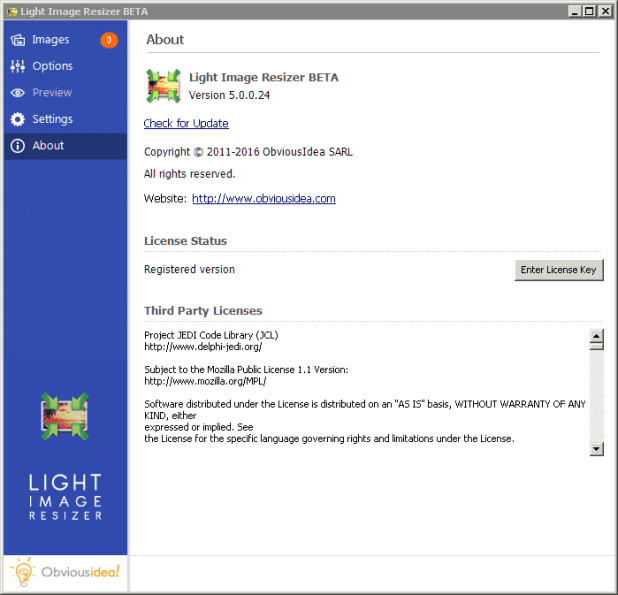The height and width of the screenshot is (595, 618).
Task: Open the obviousidea.com website link
Action: pyautogui.click(x=264, y=198)
